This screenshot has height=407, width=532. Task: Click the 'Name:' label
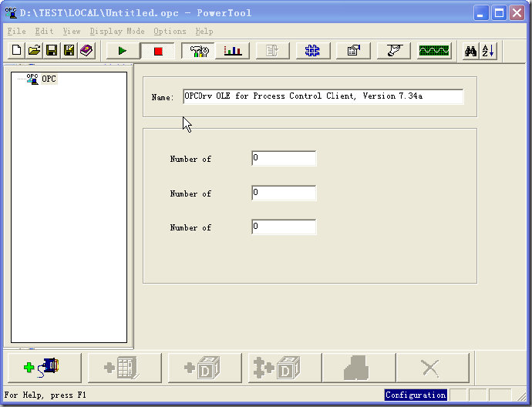point(163,97)
